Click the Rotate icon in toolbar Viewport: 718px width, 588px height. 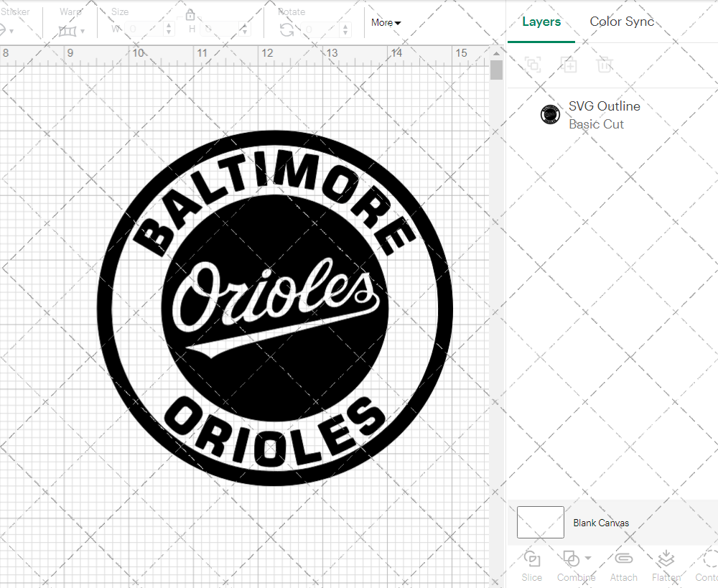[x=287, y=29]
